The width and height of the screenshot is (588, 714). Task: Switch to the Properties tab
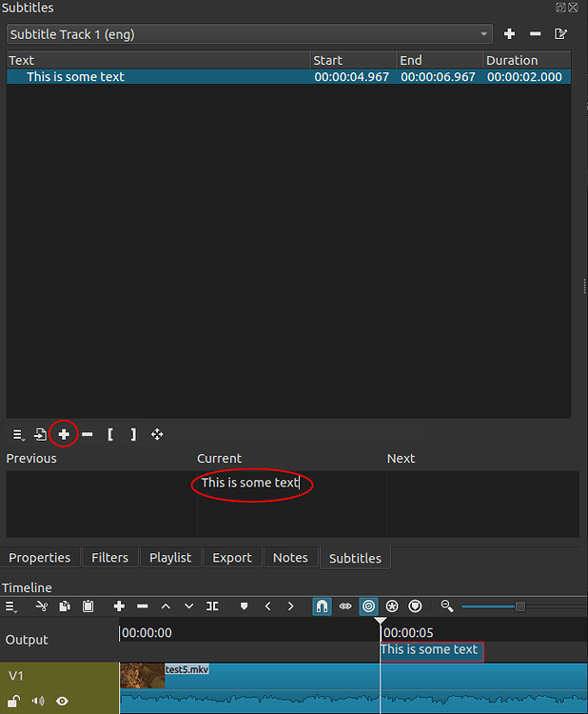(x=40, y=558)
